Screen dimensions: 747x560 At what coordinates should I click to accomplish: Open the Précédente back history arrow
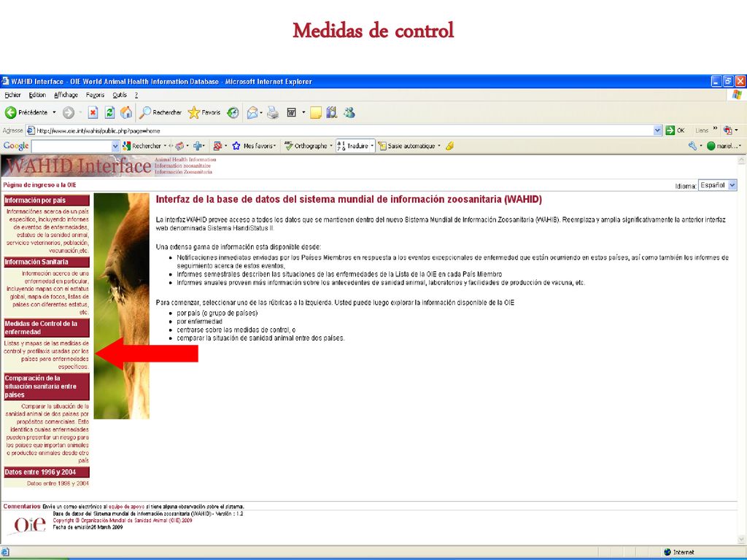pyautogui.click(x=54, y=113)
